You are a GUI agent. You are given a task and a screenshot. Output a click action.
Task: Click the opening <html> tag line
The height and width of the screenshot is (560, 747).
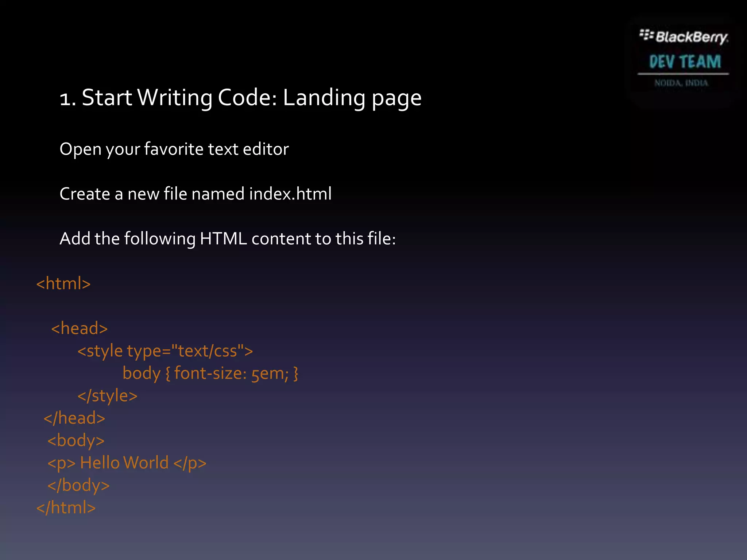[63, 284]
